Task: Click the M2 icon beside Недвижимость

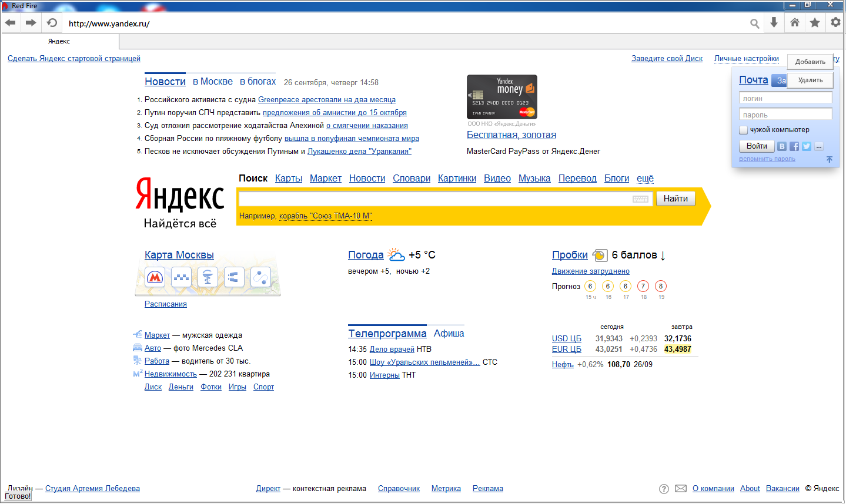Action: pyautogui.click(x=138, y=374)
